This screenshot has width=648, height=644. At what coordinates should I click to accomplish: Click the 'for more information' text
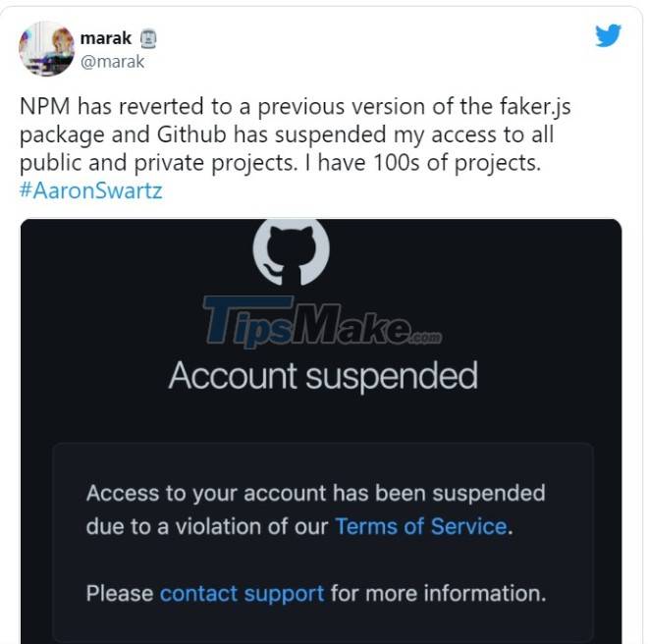(438, 593)
